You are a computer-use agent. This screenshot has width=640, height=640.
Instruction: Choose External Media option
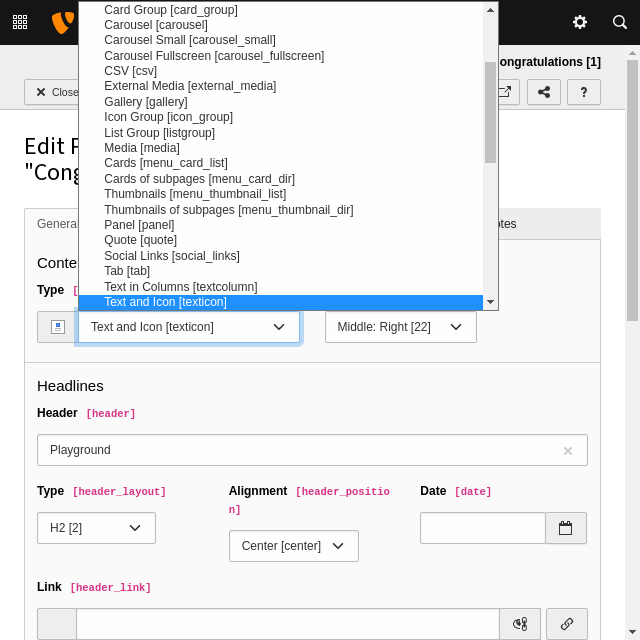tap(281, 86)
